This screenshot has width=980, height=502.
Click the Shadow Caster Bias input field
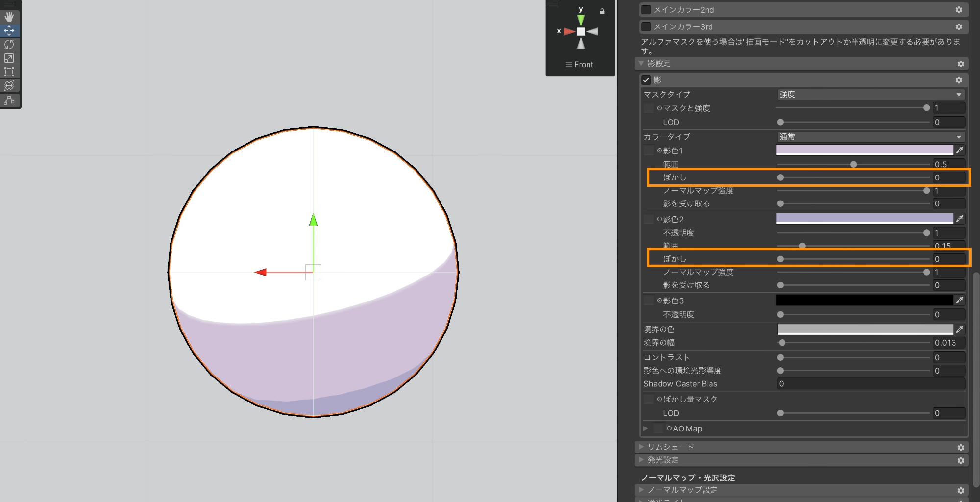(x=870, y=384)
